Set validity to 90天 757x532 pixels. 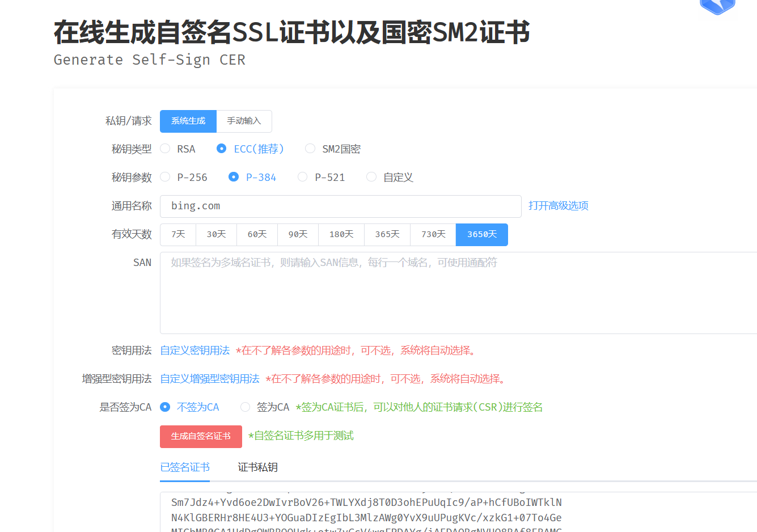[298, 235]
